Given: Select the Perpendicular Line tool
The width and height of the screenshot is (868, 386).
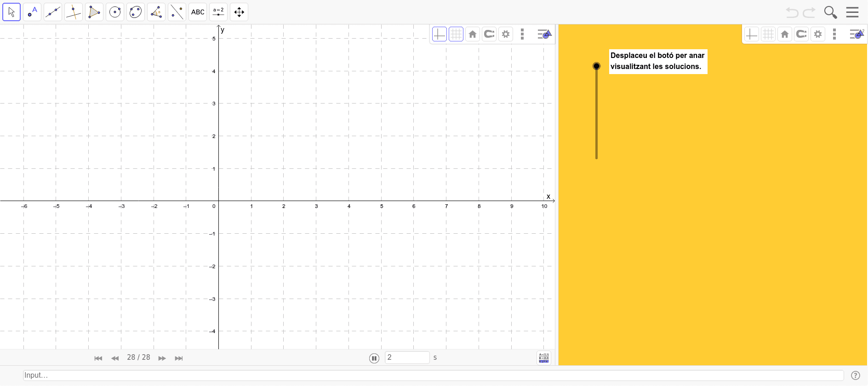Looking at the screenshot, I should (x=74, y=12).
